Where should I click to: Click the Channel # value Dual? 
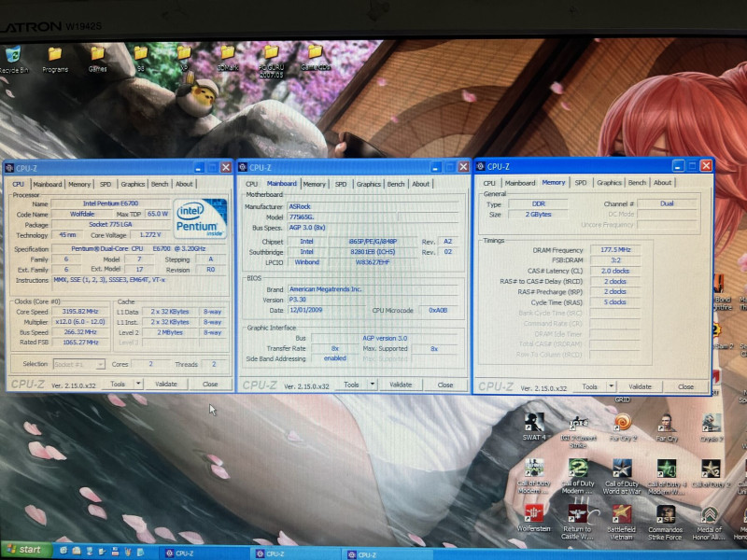coord(667,203)
